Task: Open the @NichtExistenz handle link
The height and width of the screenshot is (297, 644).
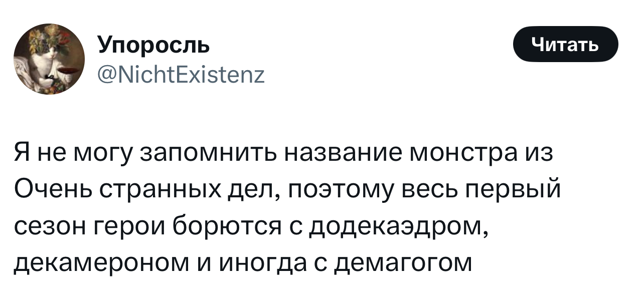Action: pyautogui.click(x=181, y=76)
